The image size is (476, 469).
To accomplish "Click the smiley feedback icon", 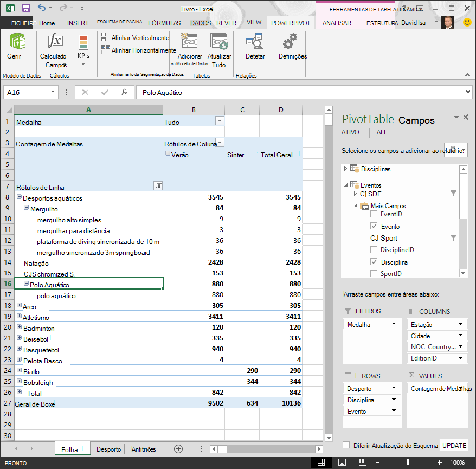I will (x=467, y=22).
